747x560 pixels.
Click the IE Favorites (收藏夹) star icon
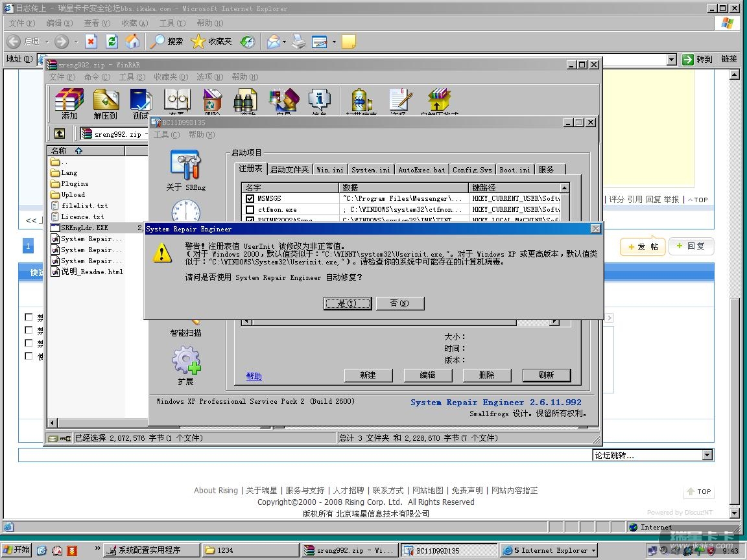click(x=198, y=41)
